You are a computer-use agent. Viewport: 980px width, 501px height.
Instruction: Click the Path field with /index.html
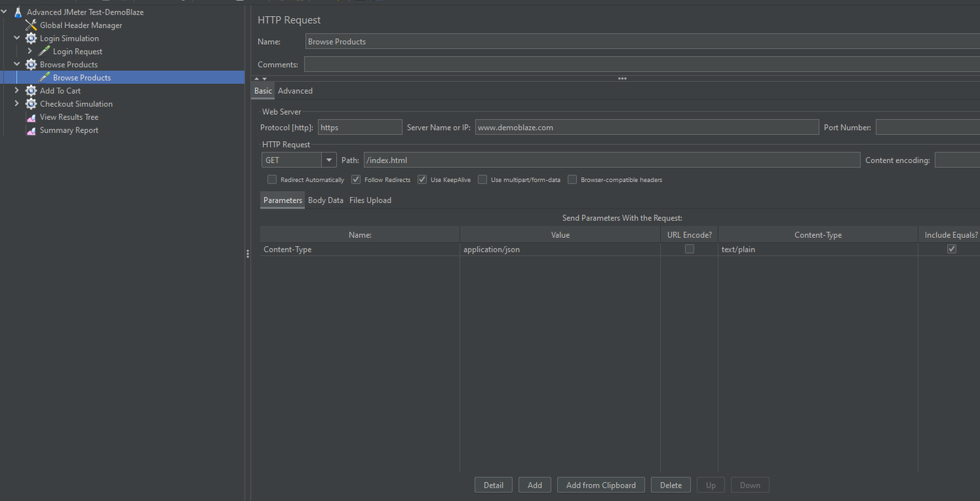click(x=612, y=160)
